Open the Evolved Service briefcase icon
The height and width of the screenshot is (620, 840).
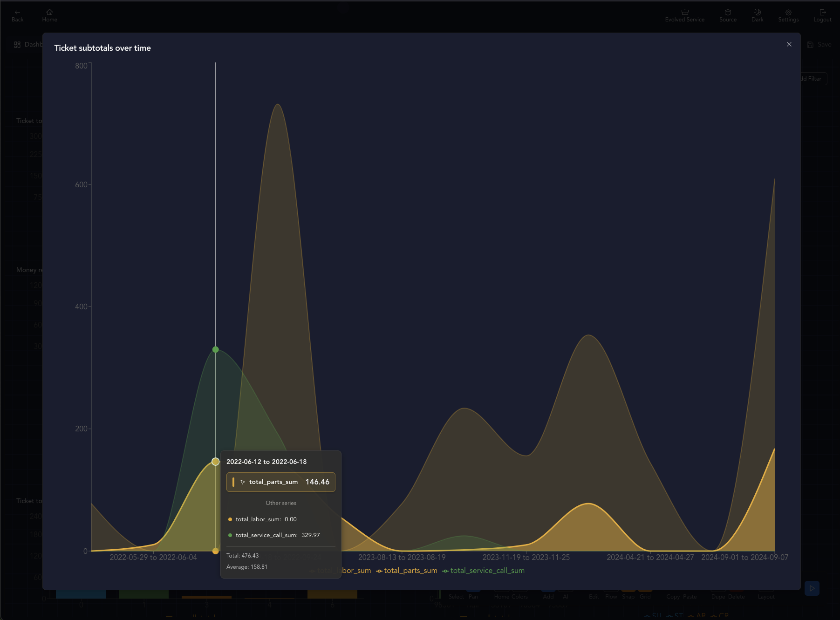(684, 13)
